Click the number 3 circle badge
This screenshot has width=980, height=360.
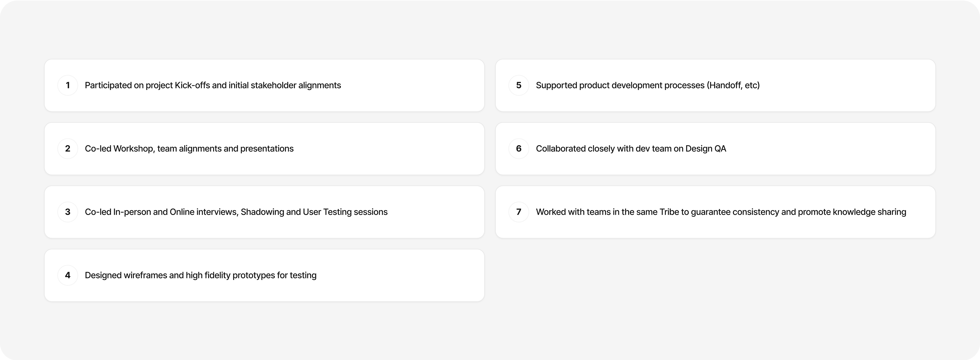pyautogui.click(x=68, y=212)
